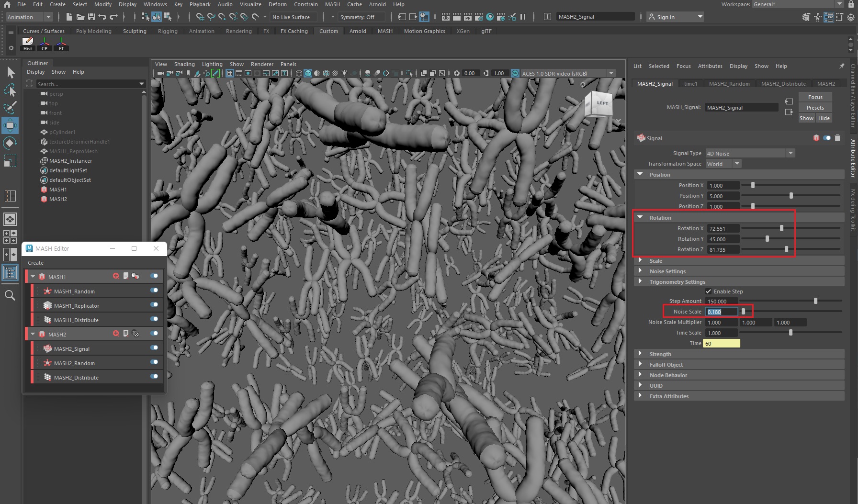The width and height of the screenshot is (858, 504).
Task: Toggle the Enable Step checkbox
Action: [709, 291]
